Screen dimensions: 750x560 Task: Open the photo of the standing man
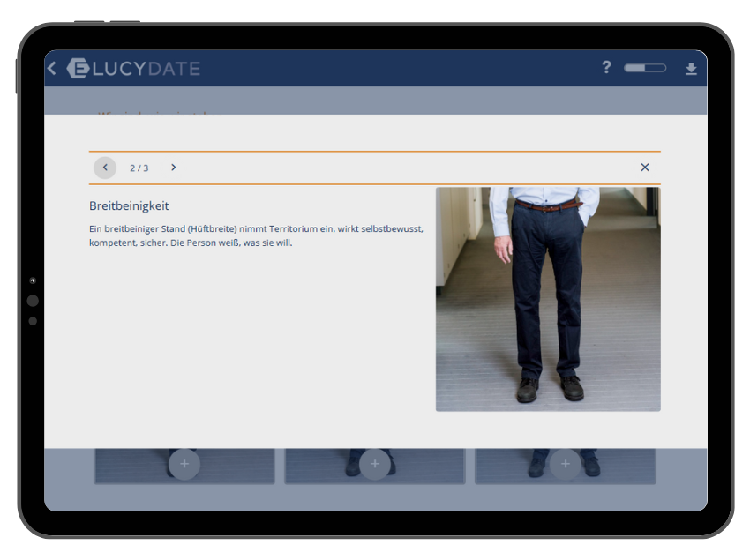click(547, 299)
